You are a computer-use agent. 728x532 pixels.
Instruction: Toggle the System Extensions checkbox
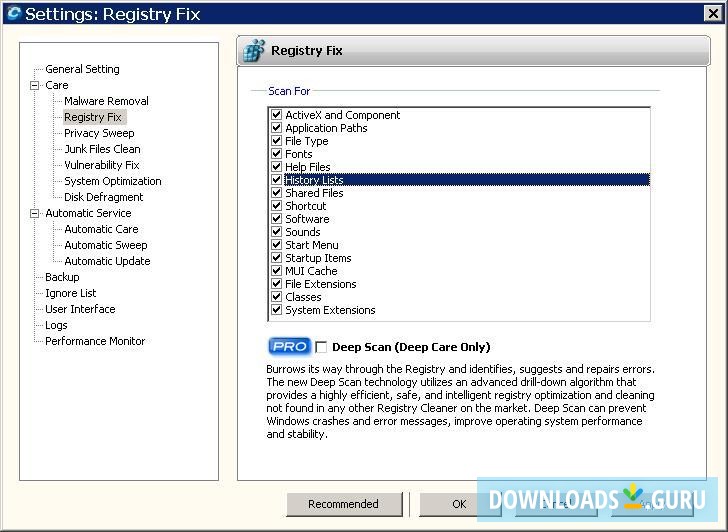(277, 309)
